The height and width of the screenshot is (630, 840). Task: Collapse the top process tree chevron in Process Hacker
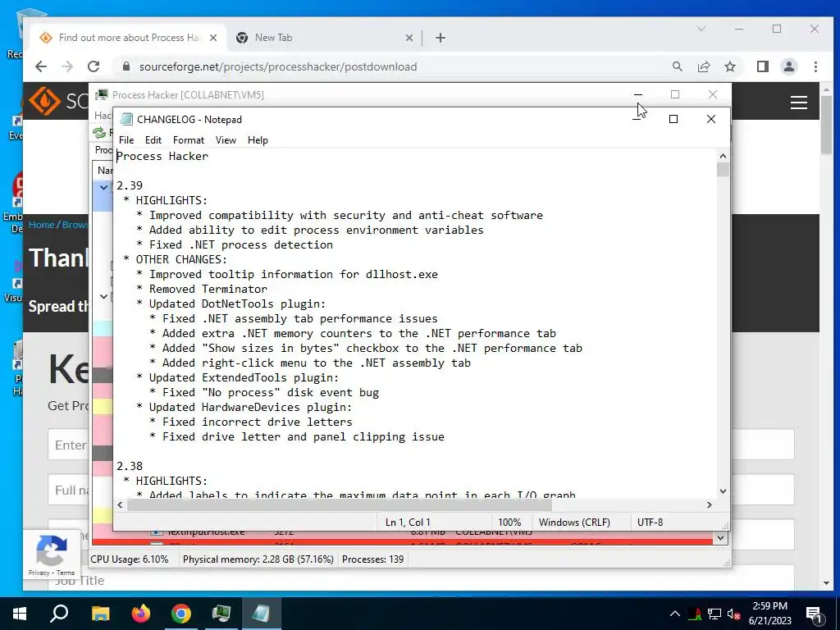pos(103,188)
